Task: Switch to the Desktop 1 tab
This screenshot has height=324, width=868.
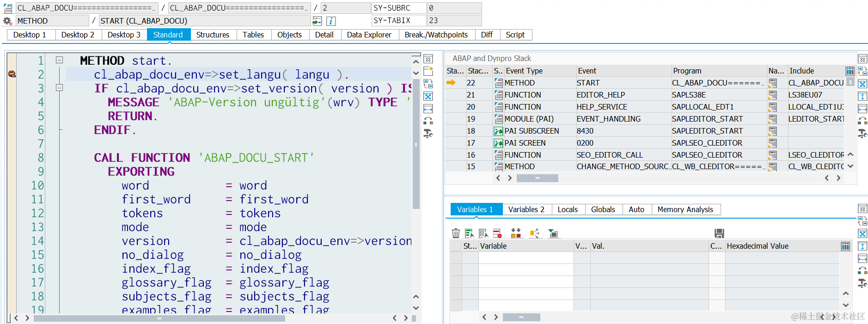Action: [30, 35]
